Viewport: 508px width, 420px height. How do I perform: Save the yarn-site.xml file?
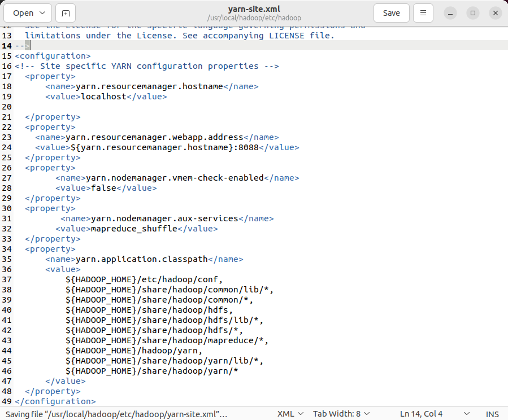[x=392, y=13]
